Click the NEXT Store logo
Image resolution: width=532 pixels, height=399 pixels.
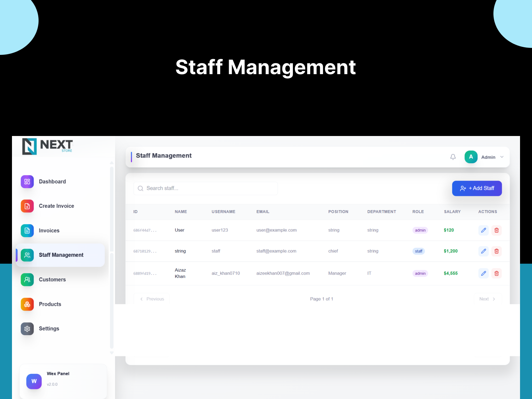click(x=48, y=146)
